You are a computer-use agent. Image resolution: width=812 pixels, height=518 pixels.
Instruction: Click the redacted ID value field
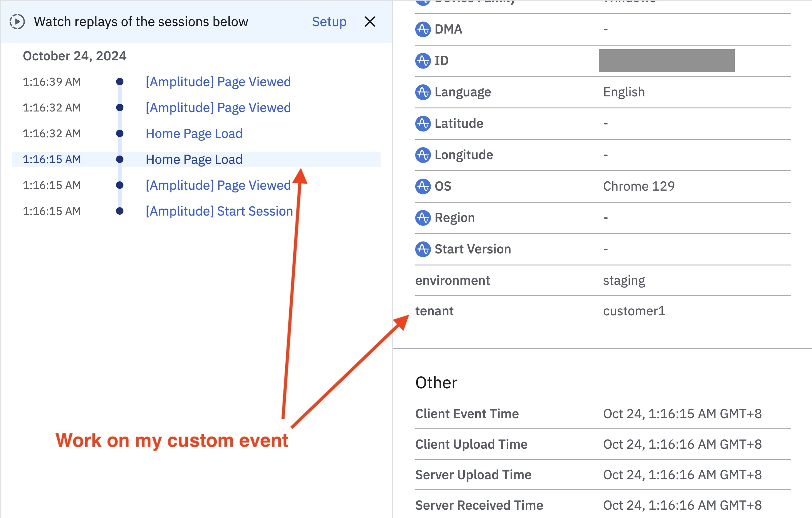[666, 61]
